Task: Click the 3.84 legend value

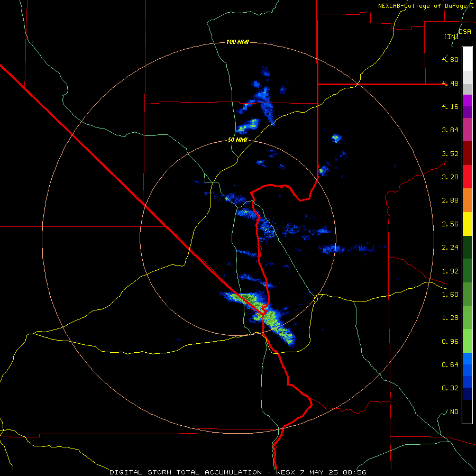Action: coord(450,130)
